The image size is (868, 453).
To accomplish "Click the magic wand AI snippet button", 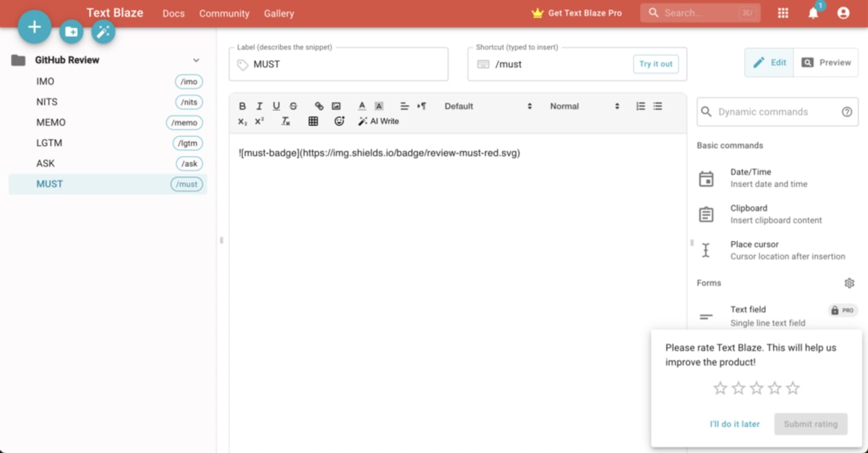I will [x=103, y=32].
